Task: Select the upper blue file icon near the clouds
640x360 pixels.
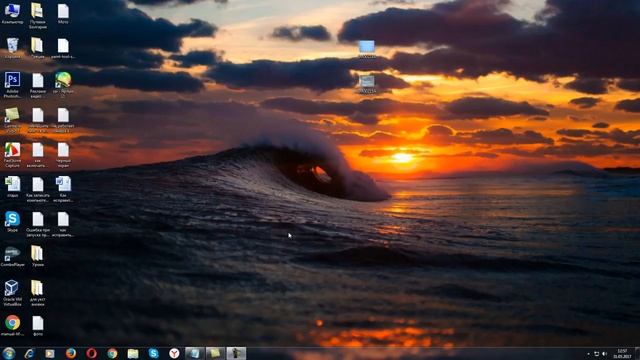Action: [367, 49]
